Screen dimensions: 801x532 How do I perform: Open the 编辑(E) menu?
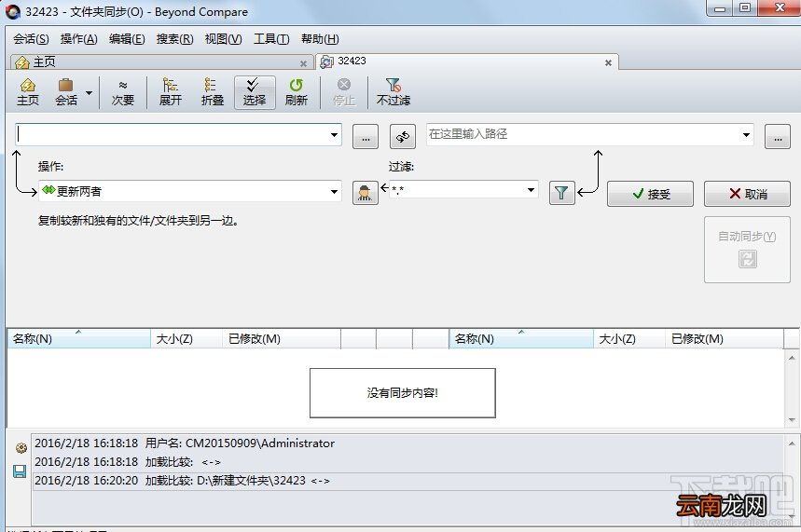click(127, 39)
